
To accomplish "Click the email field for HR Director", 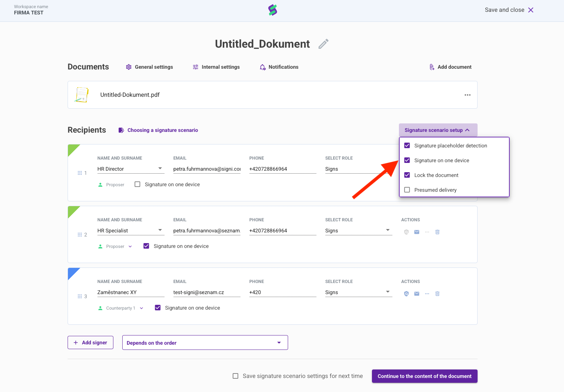I will click(207, 169).
